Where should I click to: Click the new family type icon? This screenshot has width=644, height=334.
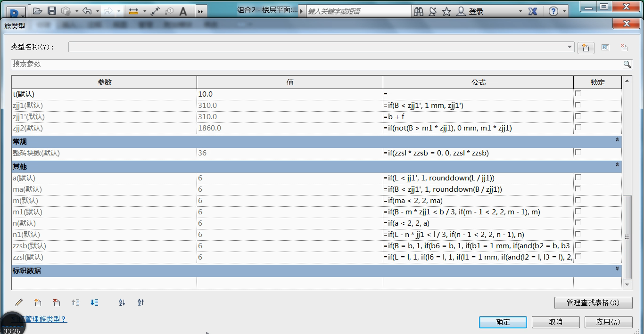[x=586, y=48]
